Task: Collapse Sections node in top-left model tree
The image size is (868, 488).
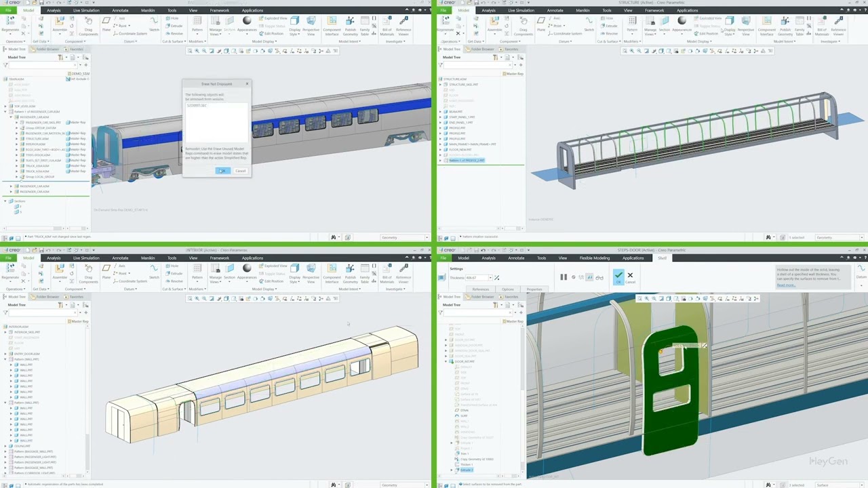Action: (5, 201)
